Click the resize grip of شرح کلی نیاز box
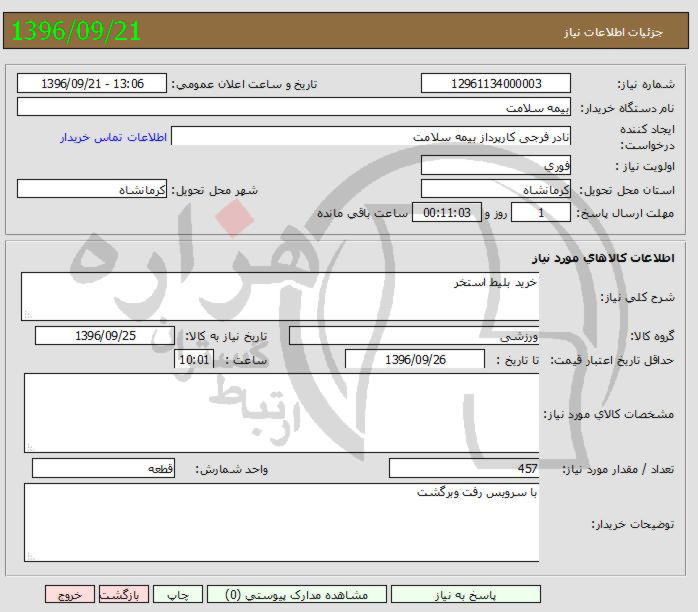The height and width of the screenshot is (612, 698). 28,315
